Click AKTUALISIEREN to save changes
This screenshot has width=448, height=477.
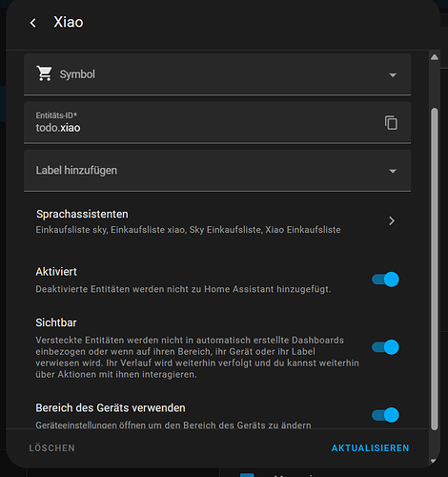coord(370,448)
